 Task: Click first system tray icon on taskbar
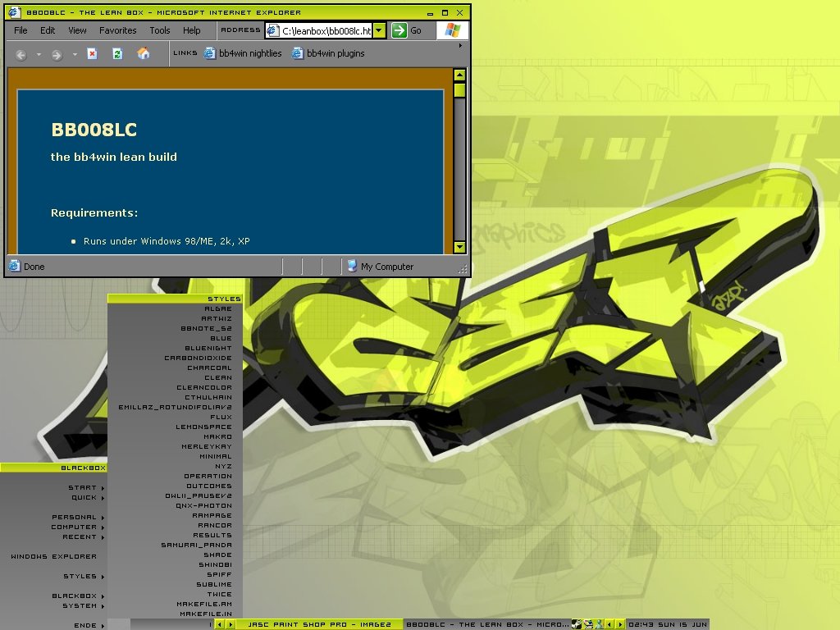point(577,624)
